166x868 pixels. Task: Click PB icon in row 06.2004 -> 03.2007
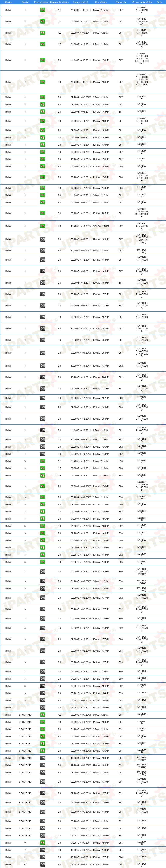[x=42, y=487]
